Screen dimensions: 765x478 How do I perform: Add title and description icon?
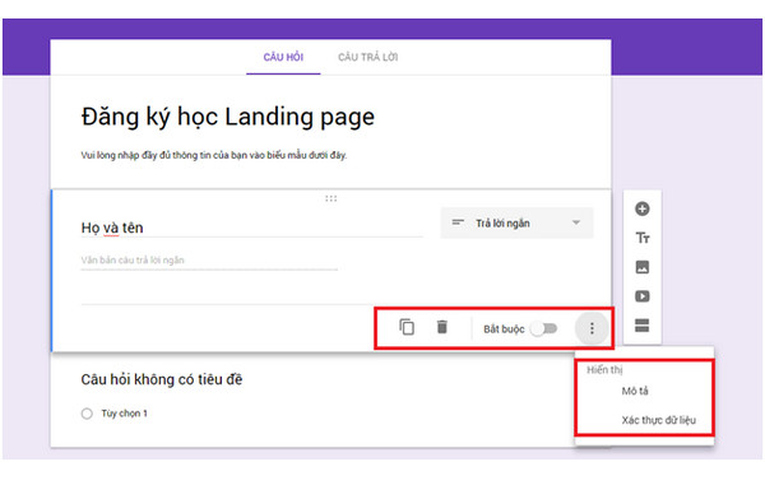coord(642,238)
